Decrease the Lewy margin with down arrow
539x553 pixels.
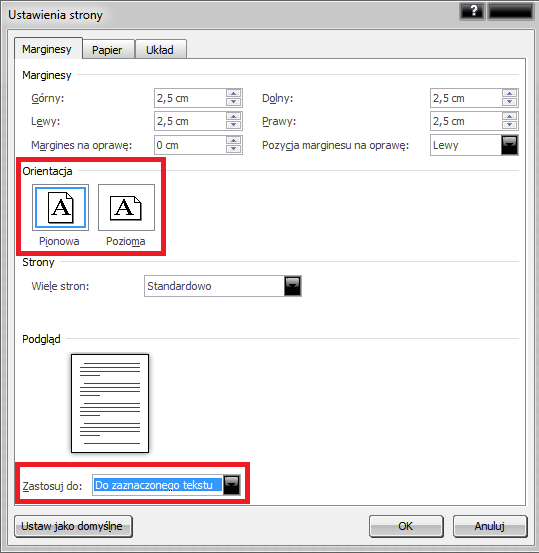tap(234, 125)
